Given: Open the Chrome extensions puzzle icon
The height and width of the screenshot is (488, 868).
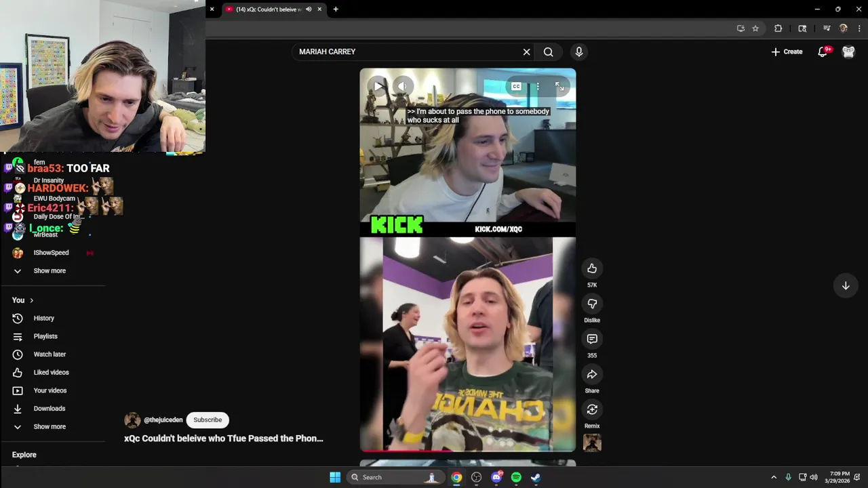Looking at the screenshot, I should tap(778, 28).
